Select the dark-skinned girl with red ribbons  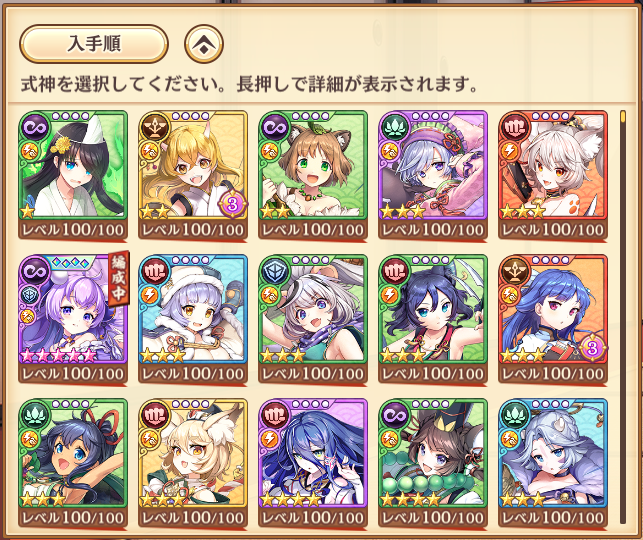point(73,463)
